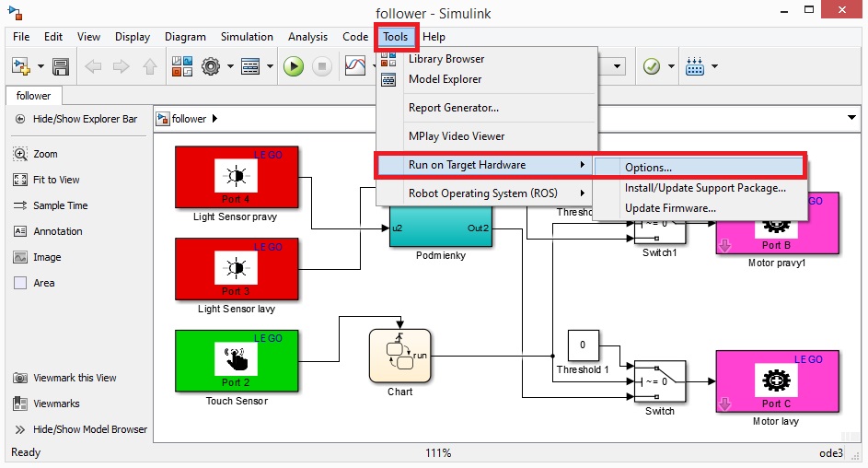
Task: Select the follower model tab
Action: click(34, 96)
